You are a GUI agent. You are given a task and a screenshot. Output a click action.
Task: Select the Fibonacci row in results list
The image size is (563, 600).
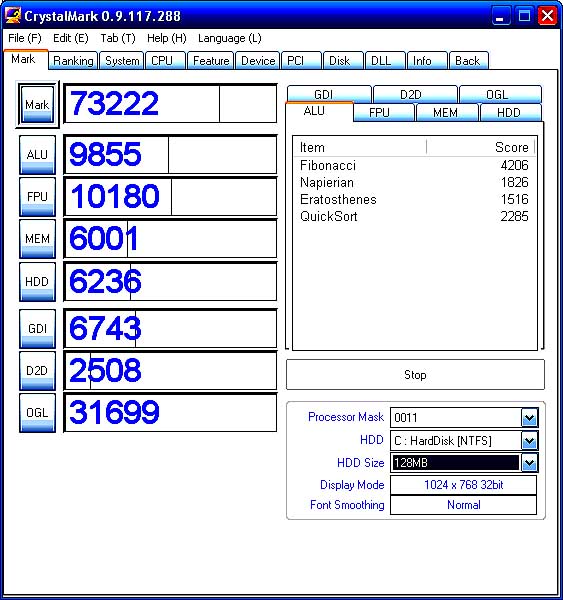click(414, 165)
